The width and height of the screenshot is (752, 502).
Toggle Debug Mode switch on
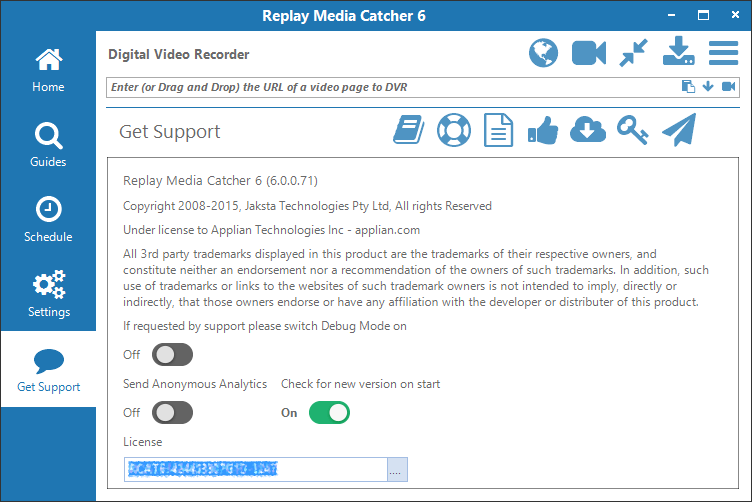pyautogui.click(x=172, y=355)
